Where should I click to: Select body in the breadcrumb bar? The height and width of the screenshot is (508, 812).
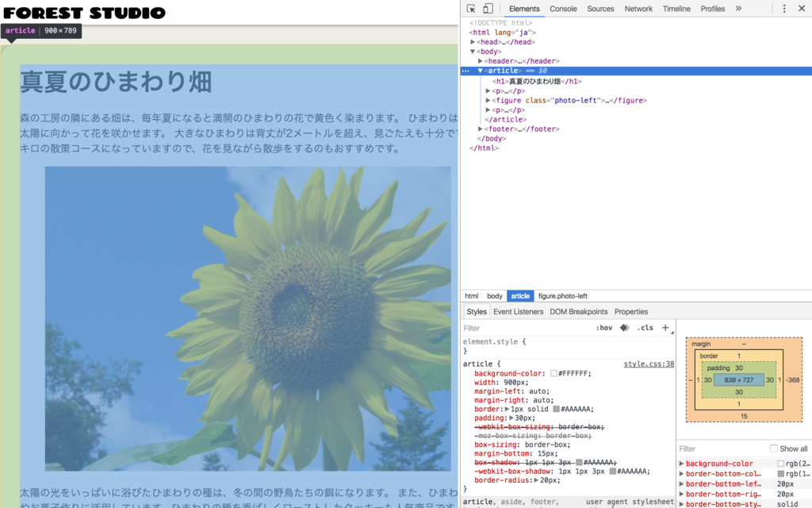494,295
